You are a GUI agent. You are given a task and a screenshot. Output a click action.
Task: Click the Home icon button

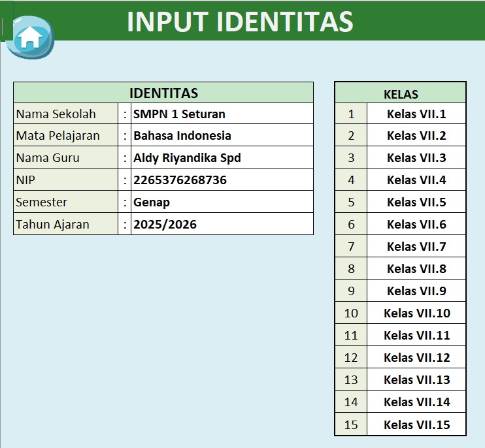click(31, 37)
